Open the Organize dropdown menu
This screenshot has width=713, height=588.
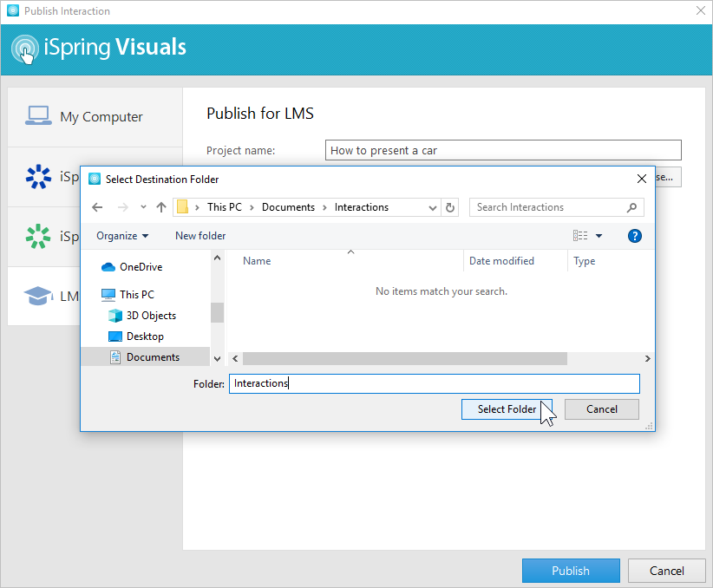pos(121,236)
